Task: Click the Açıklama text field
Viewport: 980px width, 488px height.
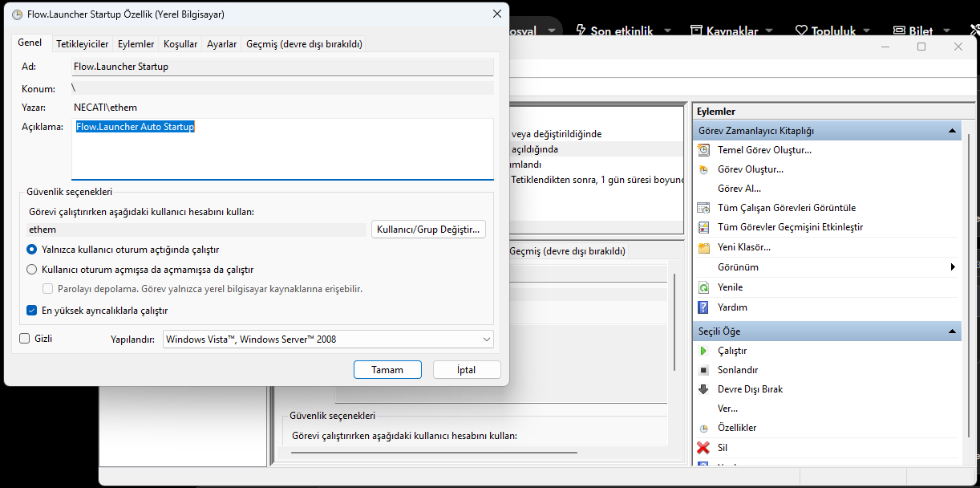Action: click(282, 148)
